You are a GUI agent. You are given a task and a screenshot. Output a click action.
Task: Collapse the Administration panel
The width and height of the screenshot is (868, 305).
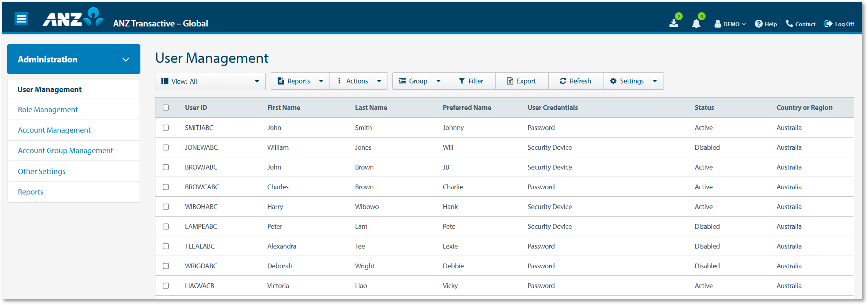(126, 60)
